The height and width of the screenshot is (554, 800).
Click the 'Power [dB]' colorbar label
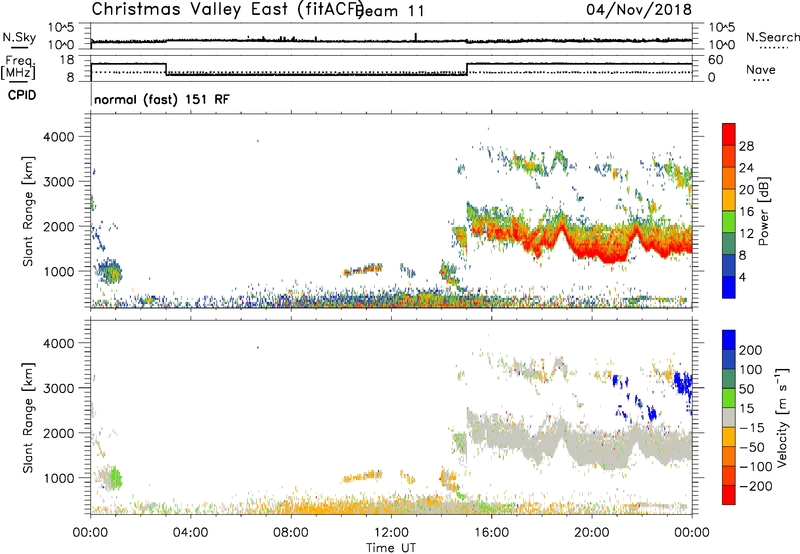[763, 211]
